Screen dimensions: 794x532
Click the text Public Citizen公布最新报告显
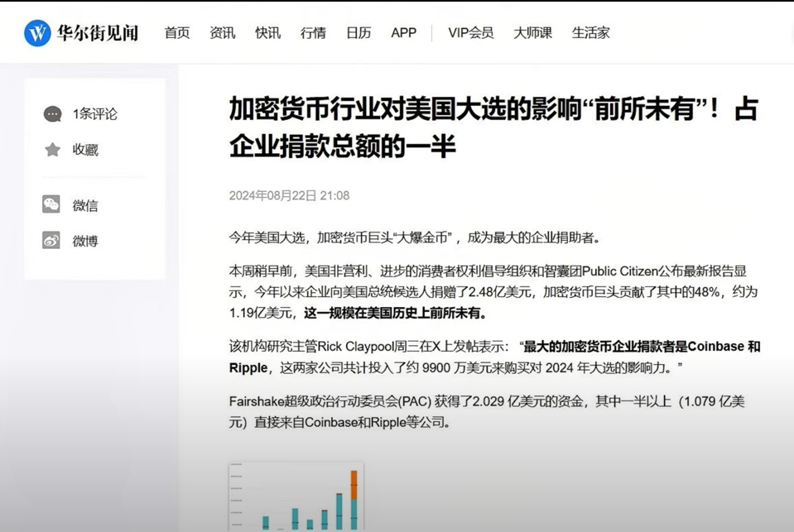(x=664, y=271)
